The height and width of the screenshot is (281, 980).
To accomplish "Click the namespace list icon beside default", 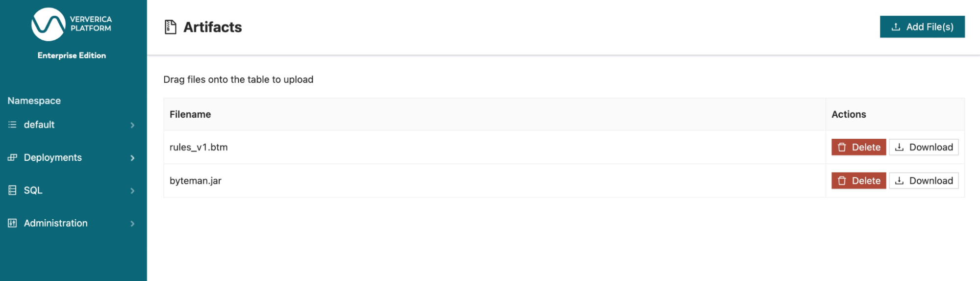I will point(12,125).
